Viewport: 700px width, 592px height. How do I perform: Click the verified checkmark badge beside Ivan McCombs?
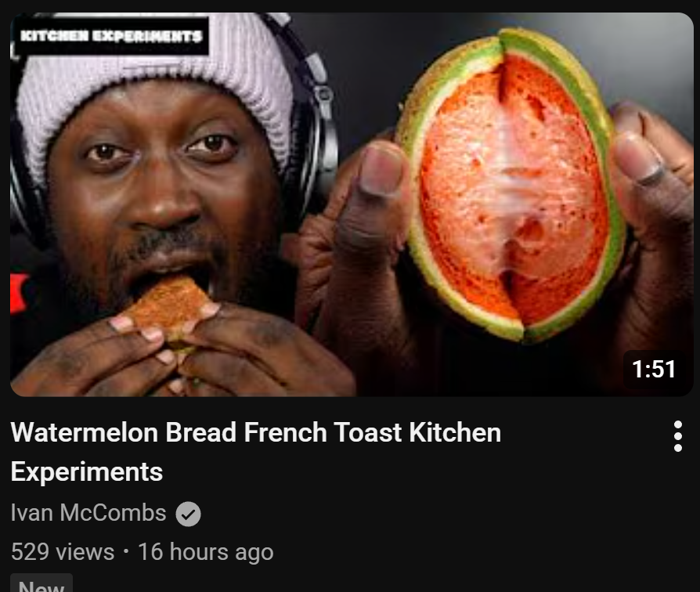pyautogui.click(x=188, y=514)
